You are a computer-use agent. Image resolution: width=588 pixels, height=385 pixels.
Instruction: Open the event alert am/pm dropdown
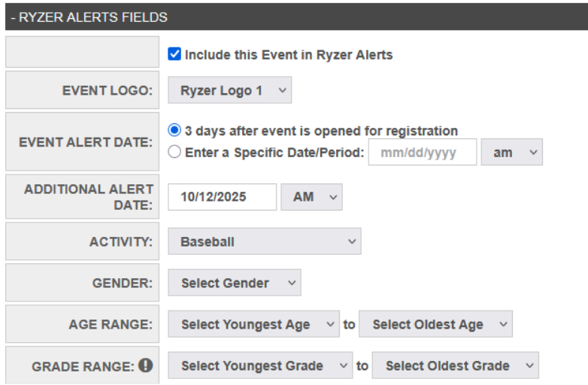pos(511,152)
